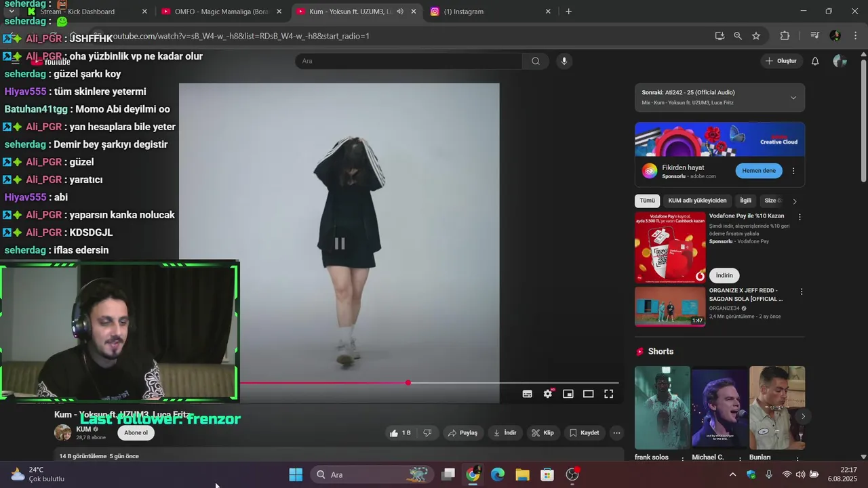
Task: Open ORGANIZE X JEFF REDD video thumbnail
Action: tap(670, 306)
